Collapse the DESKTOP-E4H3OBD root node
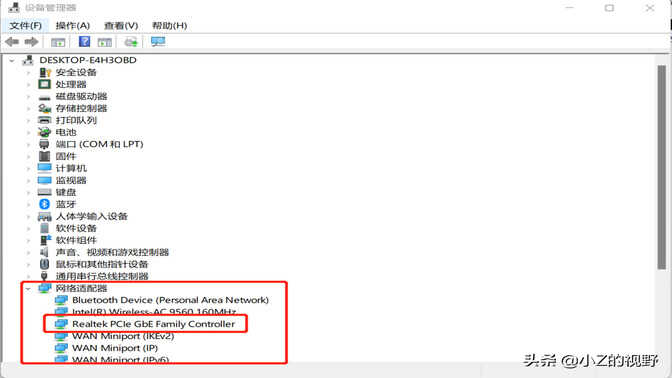The height and width of the screenshot is (378, 672). (x=12, y=60)
